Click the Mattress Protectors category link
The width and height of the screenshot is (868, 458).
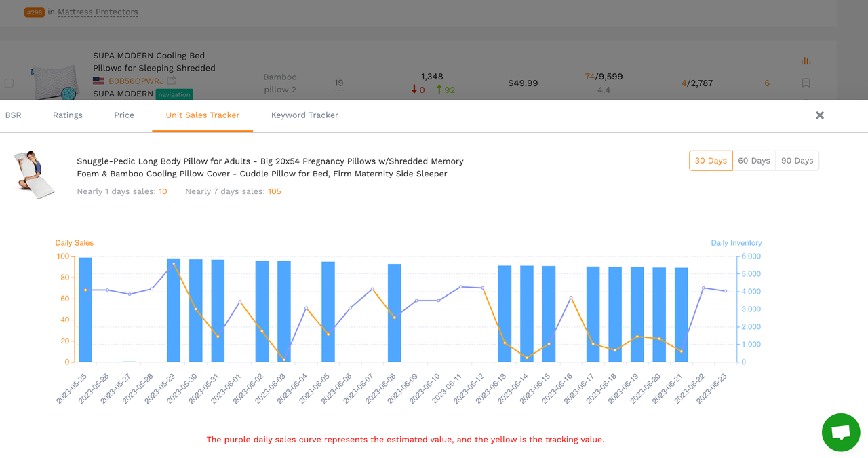click(98, 12)
